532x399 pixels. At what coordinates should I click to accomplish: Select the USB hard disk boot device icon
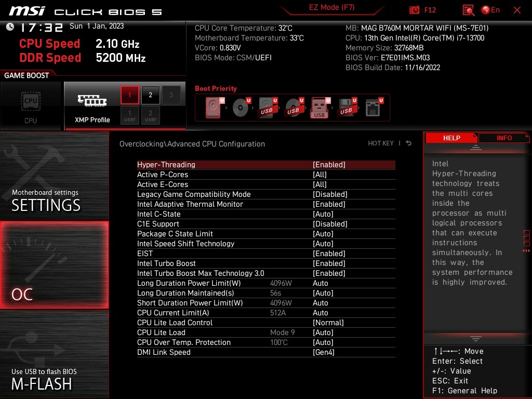(268, 108)
